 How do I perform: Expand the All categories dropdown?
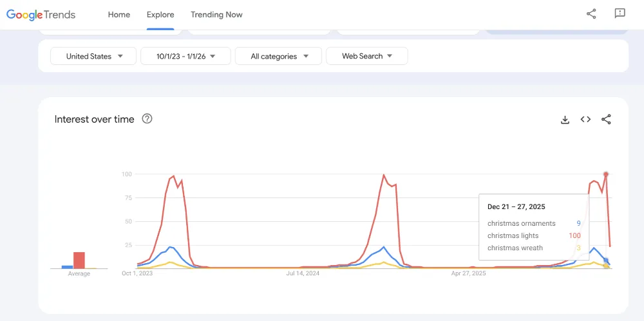click(x=278, y=56)
